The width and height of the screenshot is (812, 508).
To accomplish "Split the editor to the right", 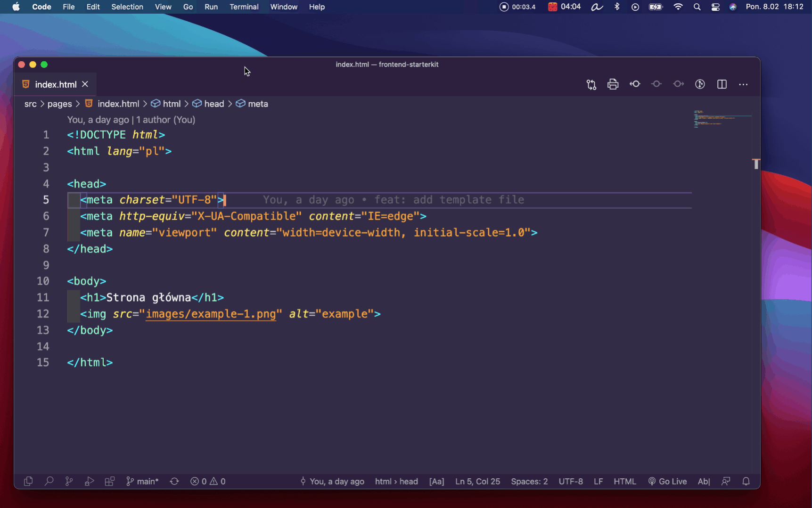I will 722,84.
